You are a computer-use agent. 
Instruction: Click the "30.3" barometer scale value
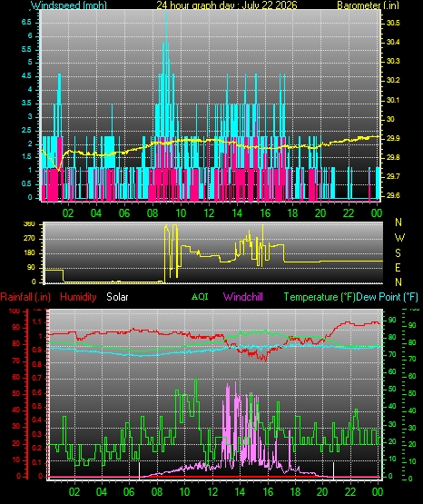393,61
